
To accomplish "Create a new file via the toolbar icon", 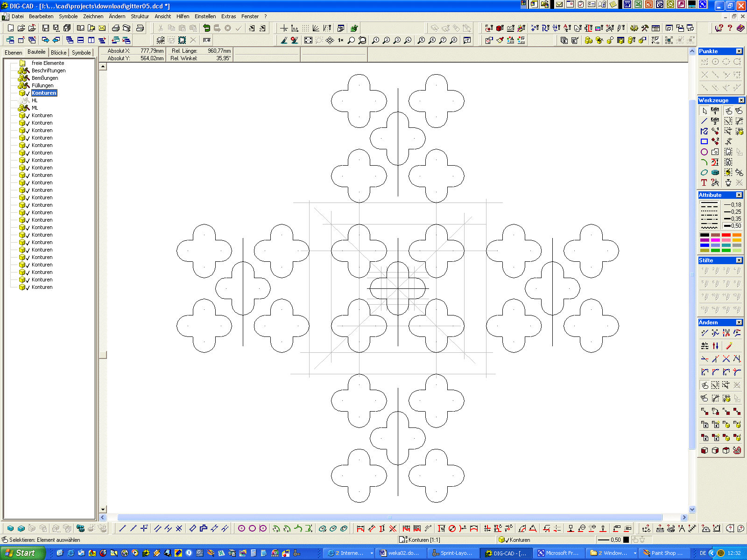I will click(11, 28).
